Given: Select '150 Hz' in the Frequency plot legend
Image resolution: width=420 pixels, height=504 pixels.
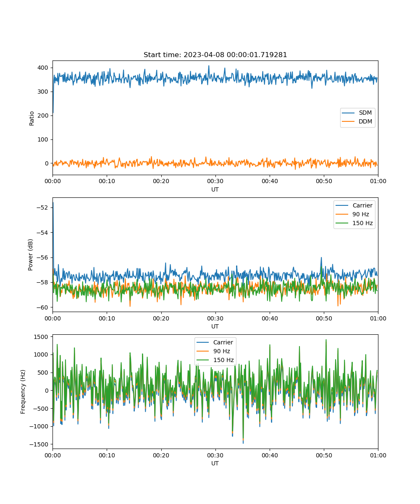Looking at the screenshot, I should tap(215, 360).
